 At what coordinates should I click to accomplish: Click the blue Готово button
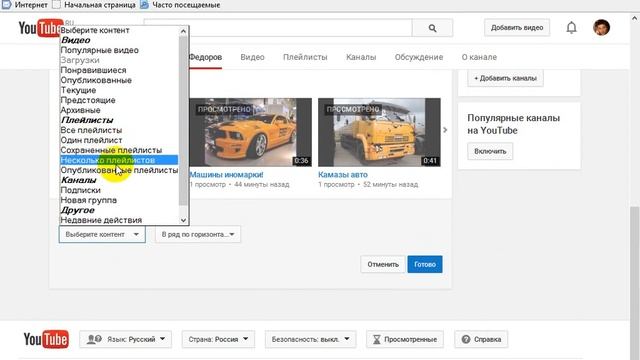[x=425, y=264]
